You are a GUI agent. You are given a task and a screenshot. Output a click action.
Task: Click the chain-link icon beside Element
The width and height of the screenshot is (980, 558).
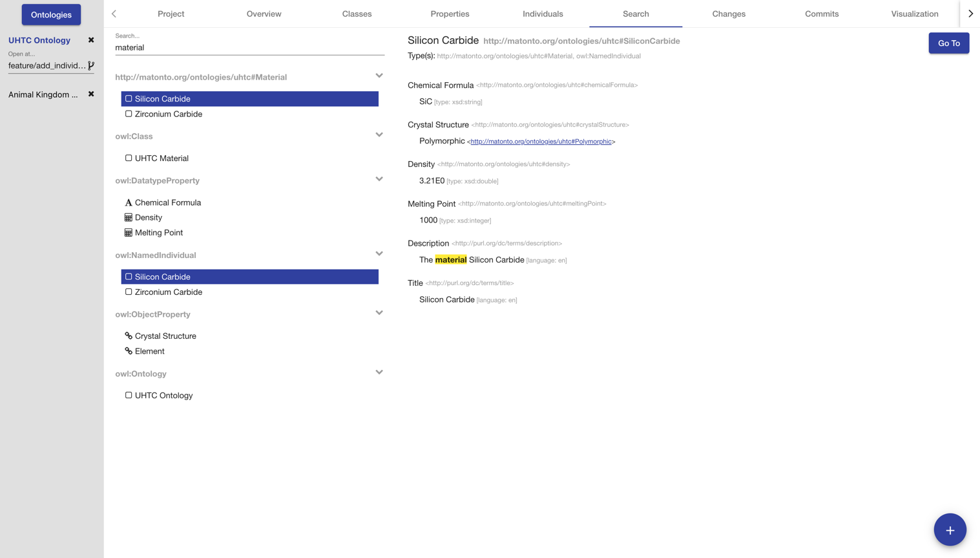(128, 351)
